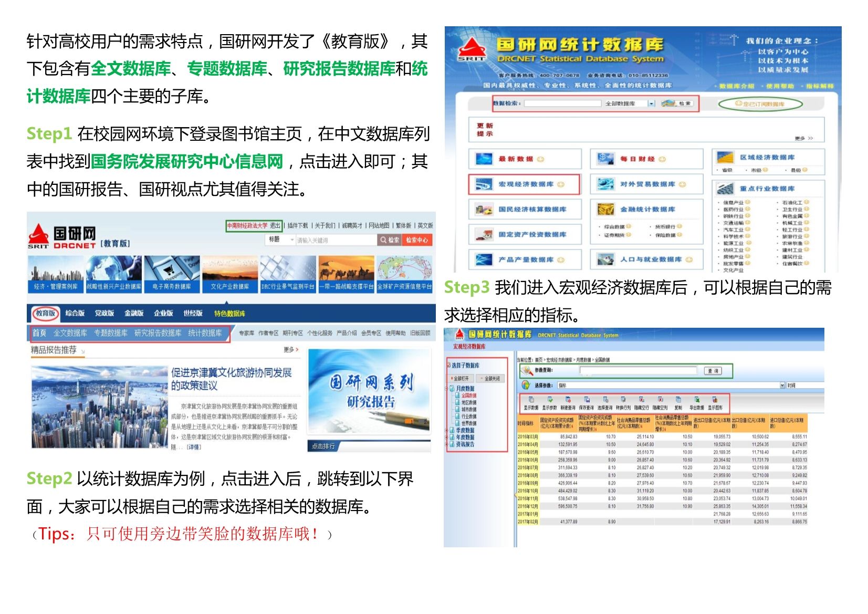Click the 新建查询 toolbar icon

tap(568, 400)
